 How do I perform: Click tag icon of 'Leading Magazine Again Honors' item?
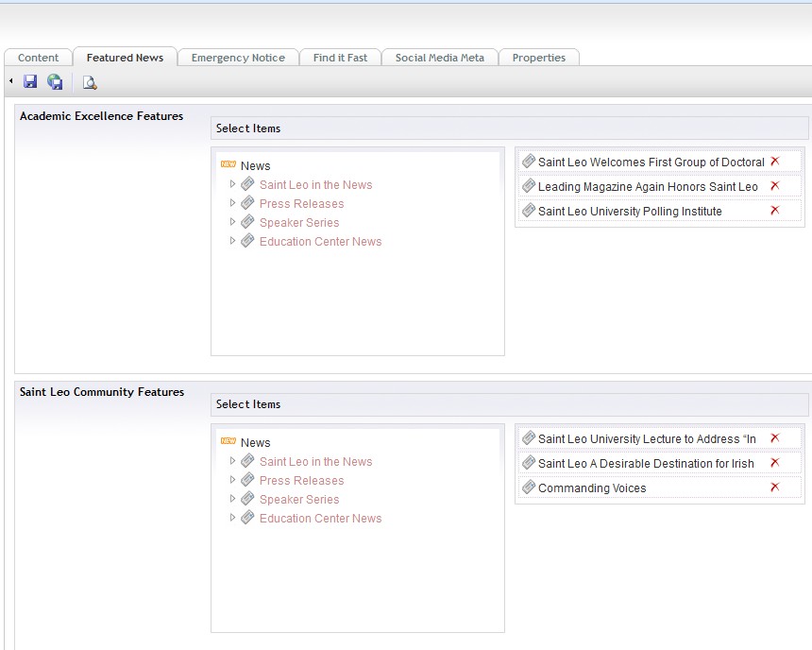[x=529, y=185]
